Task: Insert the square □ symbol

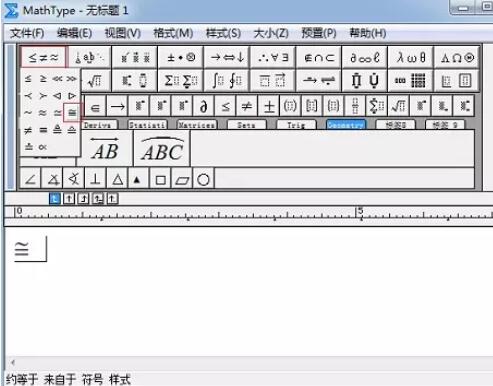Action: pyautogui.click(x=161, y=179)
